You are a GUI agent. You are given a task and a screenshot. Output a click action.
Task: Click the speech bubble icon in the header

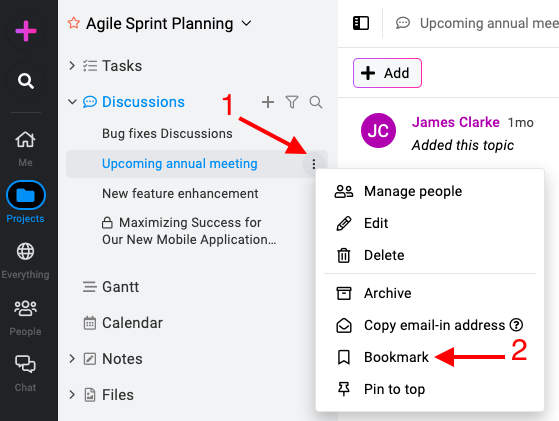(403, 23)
